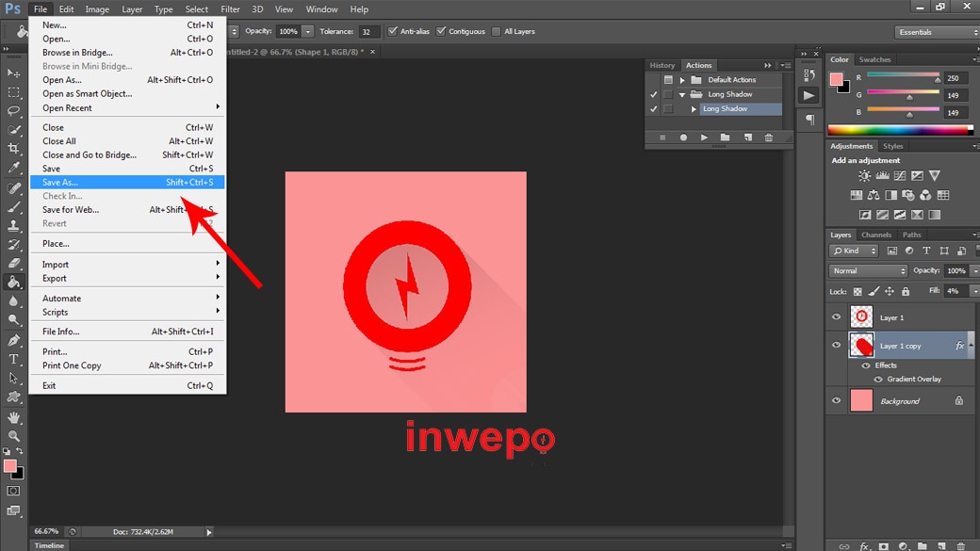Open the Normal blend mode dropdown
The height and width of the screenshot is (551, 980).
(867, 270)
